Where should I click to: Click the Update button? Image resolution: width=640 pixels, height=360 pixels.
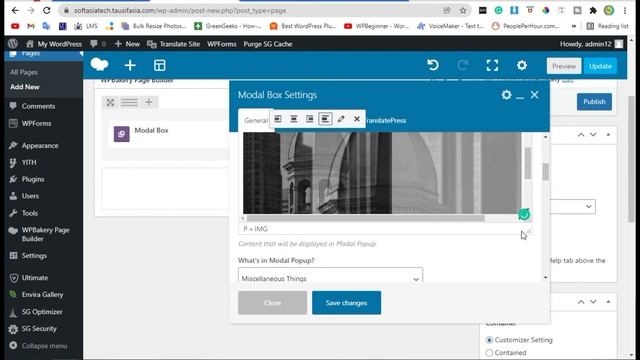click(600, 66)
